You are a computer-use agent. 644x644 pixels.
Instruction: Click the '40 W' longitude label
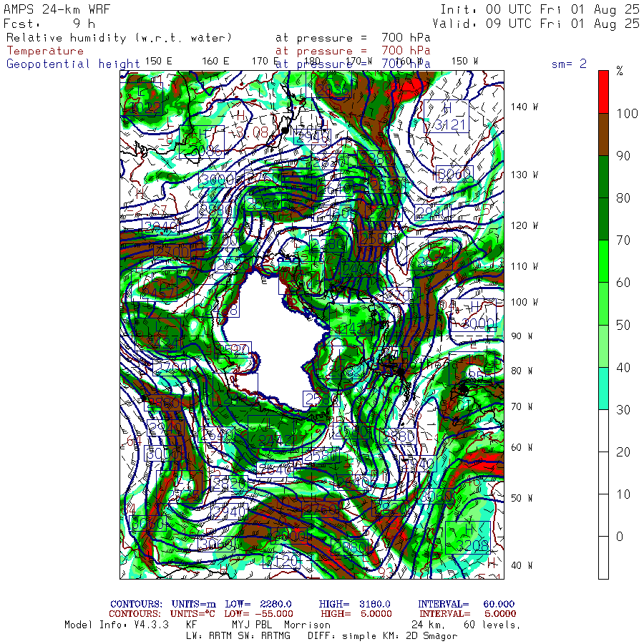point(522,565)
